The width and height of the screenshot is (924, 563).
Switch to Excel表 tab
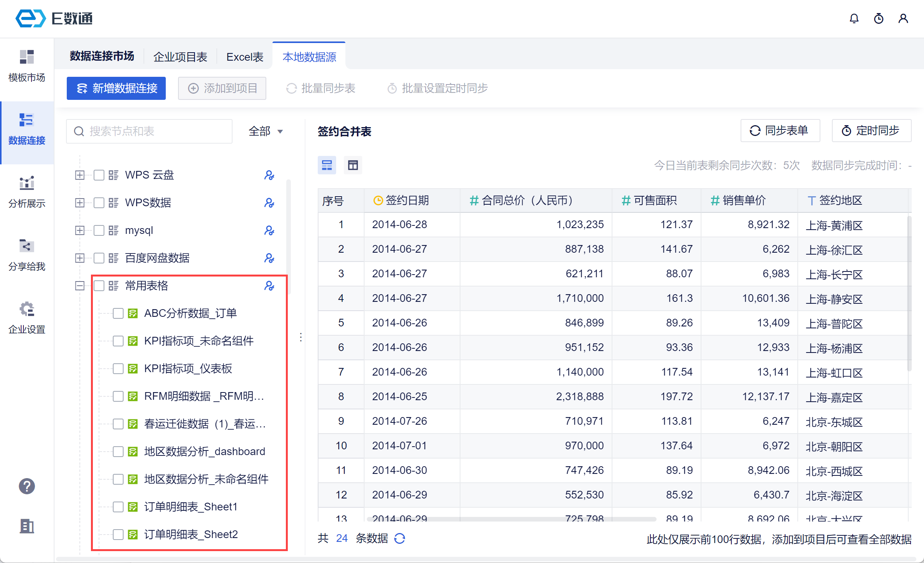[245, 57]
